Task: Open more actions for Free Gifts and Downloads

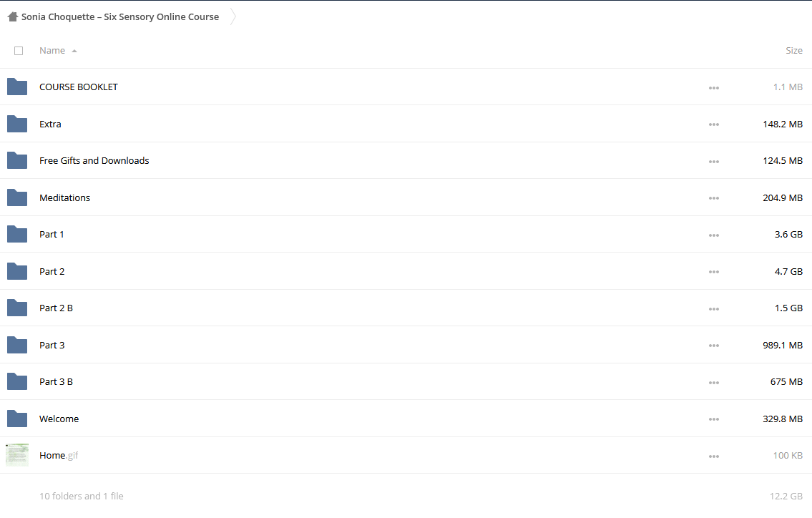Action: pyautogui.click(x=713, y=162)
